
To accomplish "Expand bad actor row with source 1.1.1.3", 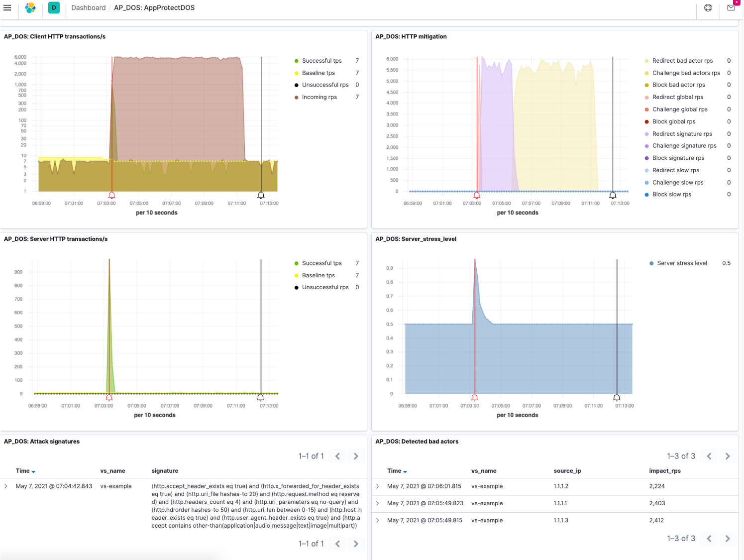I will click(x=378, y=520).
